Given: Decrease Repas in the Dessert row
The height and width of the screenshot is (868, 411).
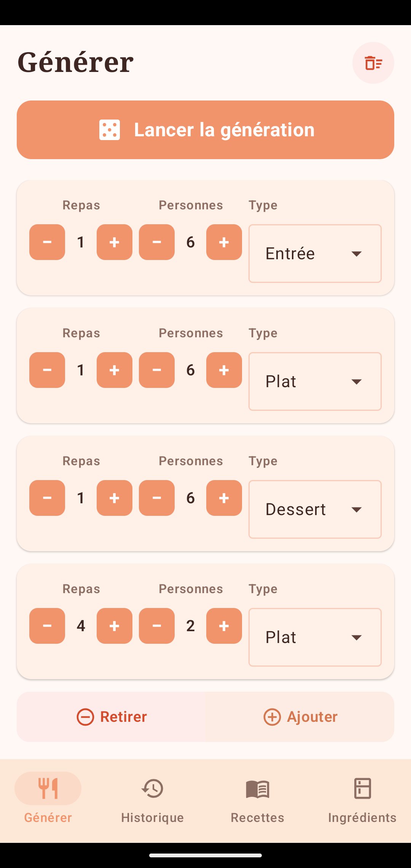Looking at the screenshot, I should tap(47, 498).
